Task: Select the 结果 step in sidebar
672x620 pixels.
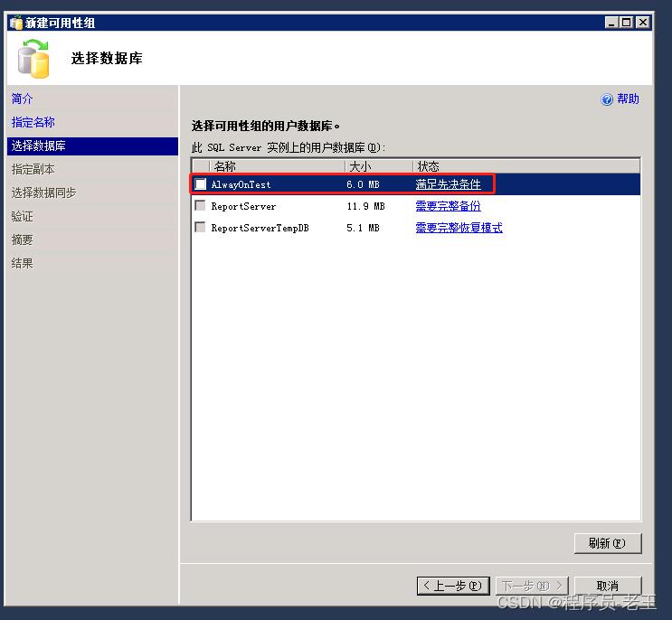Action: (x=22, y=263)
